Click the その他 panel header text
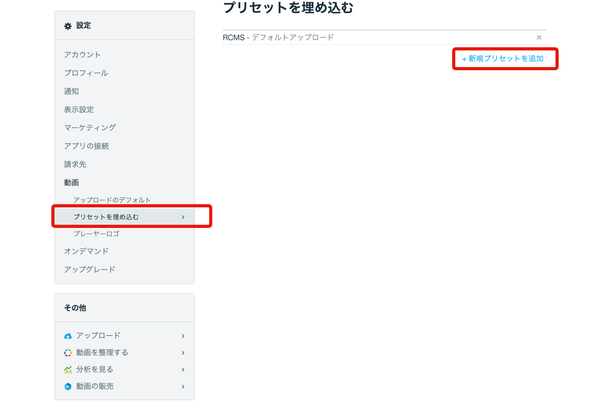Viewport: 600px width, 410px height. pos(75,308)
